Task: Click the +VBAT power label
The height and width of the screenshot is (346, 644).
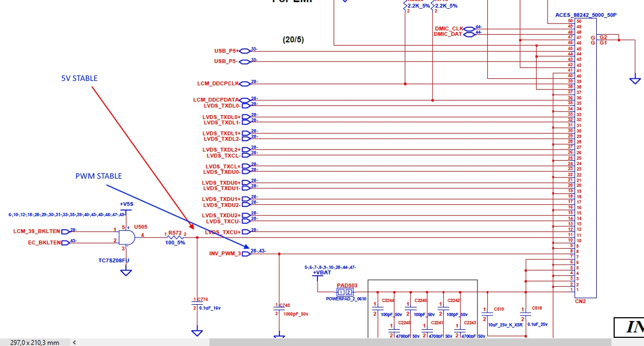Action: [322, 272]
